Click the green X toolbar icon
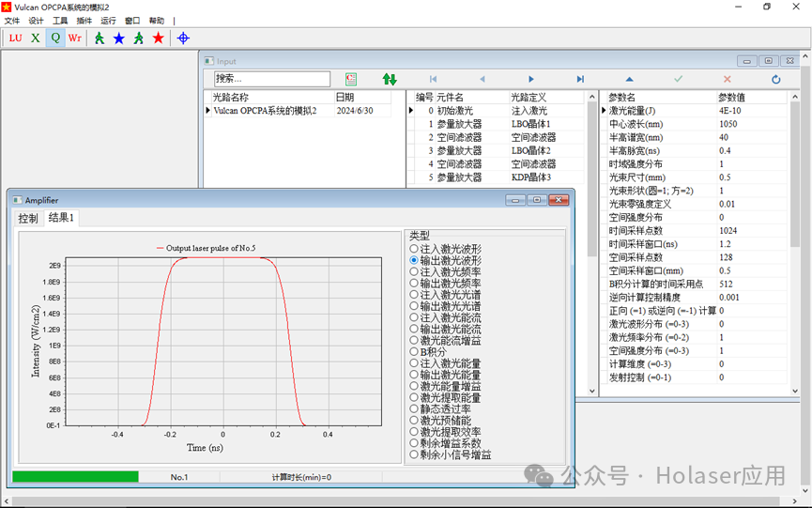 36,38
